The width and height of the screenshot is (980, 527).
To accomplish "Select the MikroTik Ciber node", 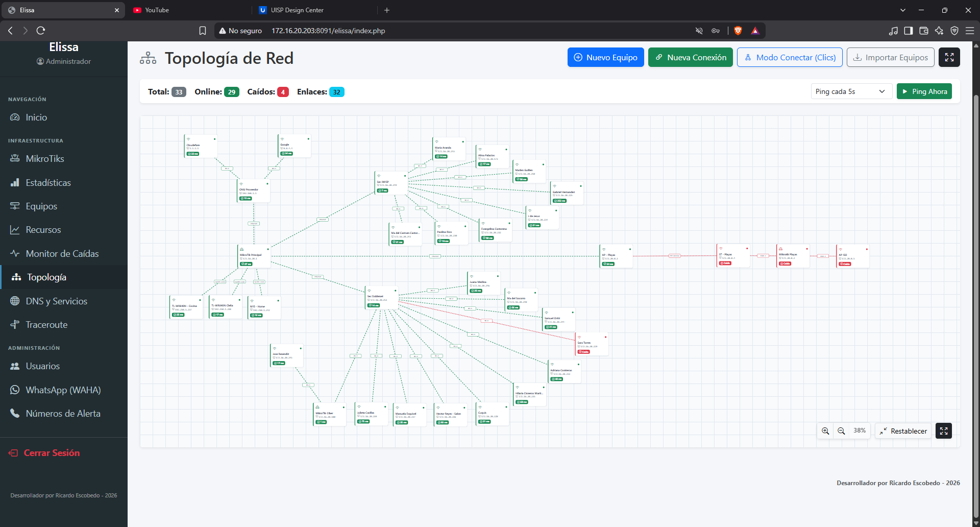I will point(330,414).
